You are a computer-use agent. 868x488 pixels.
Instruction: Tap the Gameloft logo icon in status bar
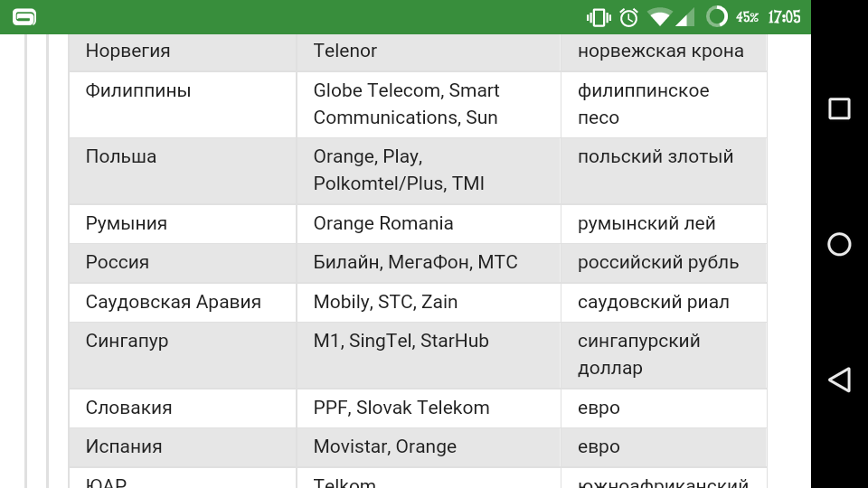[x=24, y=17]
